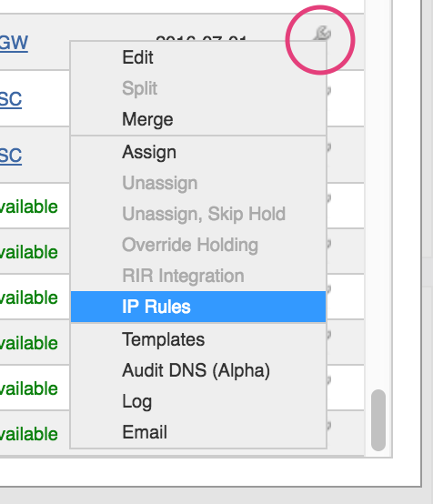Click the circled wrench icon in top row
The height and width of the screenshot is (504, 433).
click(322, 33)
